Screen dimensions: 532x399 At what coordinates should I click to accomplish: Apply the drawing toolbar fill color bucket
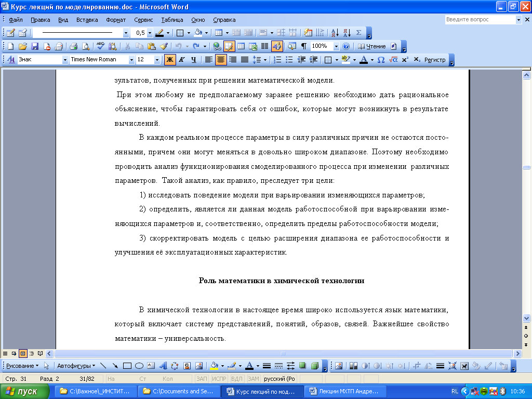[x=214, y=366]
